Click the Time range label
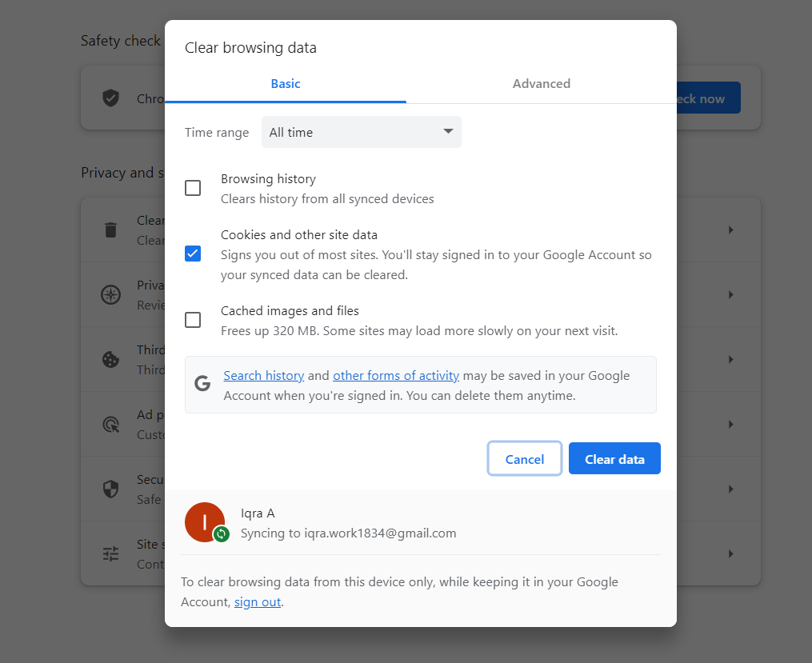This screenshot has width=812, height=663. pos(217,133)
